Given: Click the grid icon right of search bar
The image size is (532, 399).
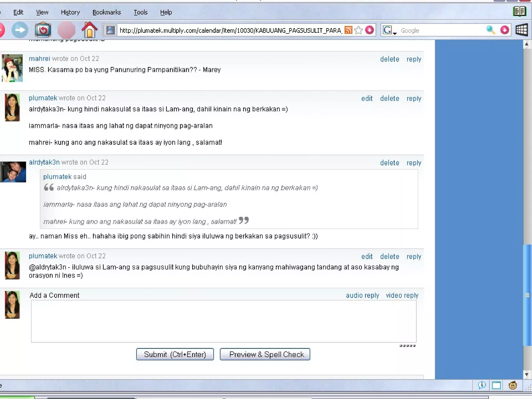Looking at the screenshot, I should click(x=521, y=30).
